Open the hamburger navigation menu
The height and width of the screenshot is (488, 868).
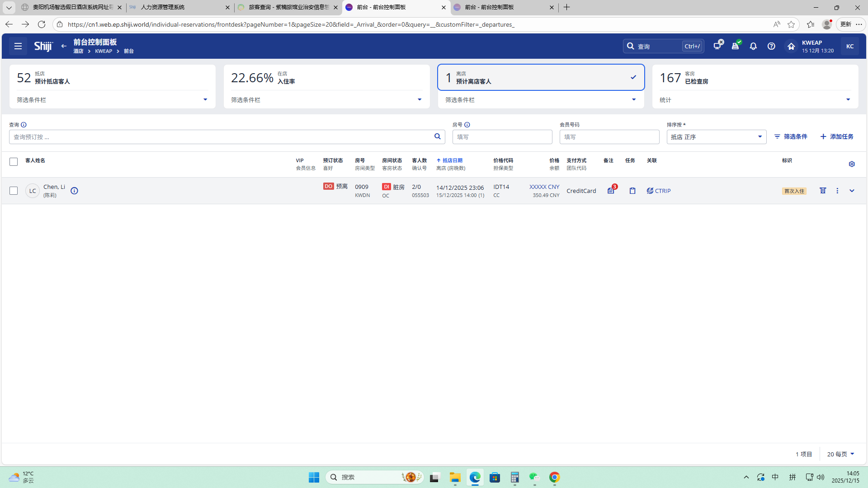tap(18, 46)
